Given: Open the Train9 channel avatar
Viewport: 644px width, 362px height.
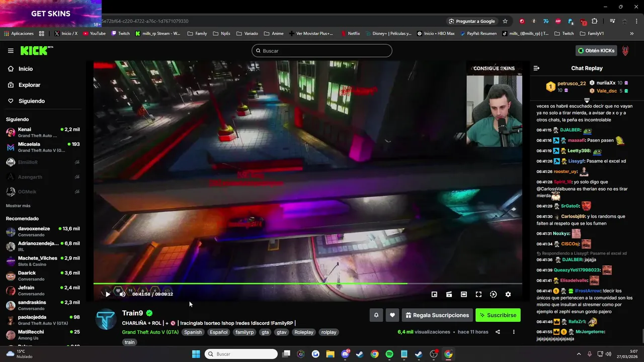Looking at the screenshot, I should pyautogui.click(x=106, y=320).
